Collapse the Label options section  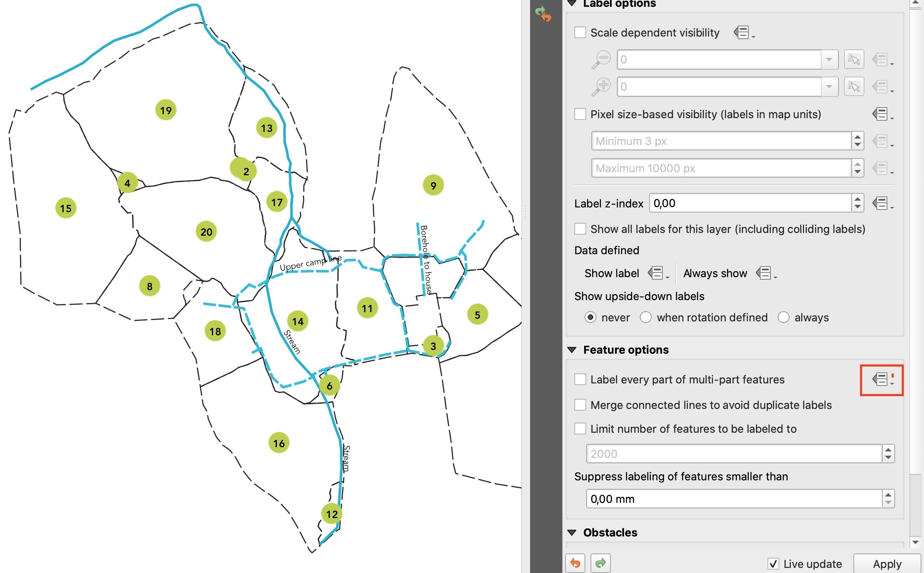[x=572, y=4]
